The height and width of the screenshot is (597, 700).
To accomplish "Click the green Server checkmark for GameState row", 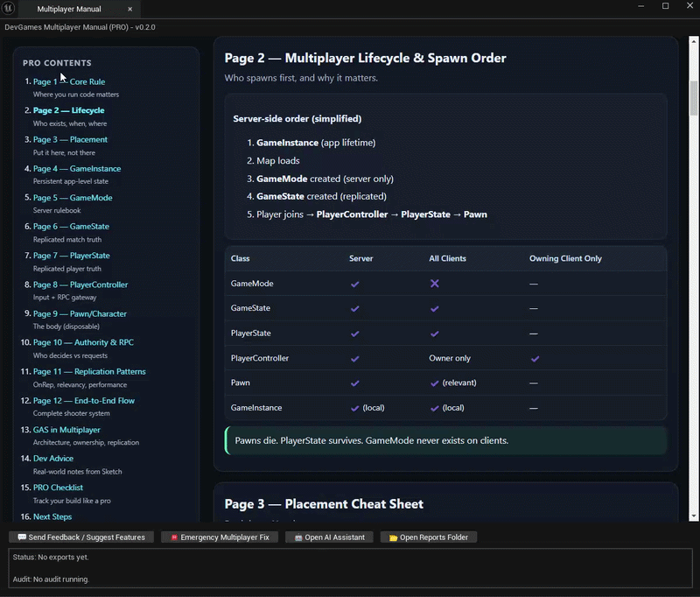I will point(353,308).
